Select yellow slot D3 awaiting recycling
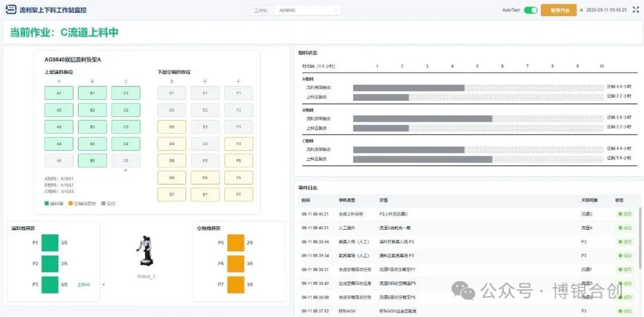 (x=172, y=127)
